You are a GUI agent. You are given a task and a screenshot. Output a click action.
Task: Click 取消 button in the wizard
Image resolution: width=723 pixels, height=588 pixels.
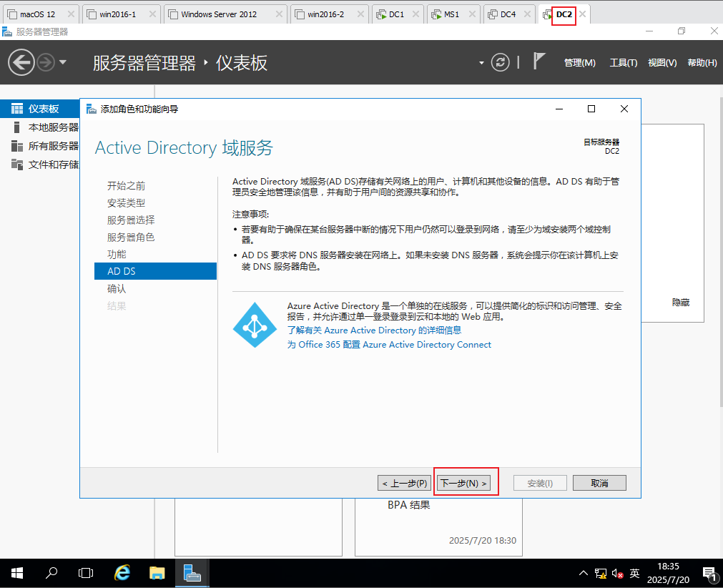coord(599,483)
